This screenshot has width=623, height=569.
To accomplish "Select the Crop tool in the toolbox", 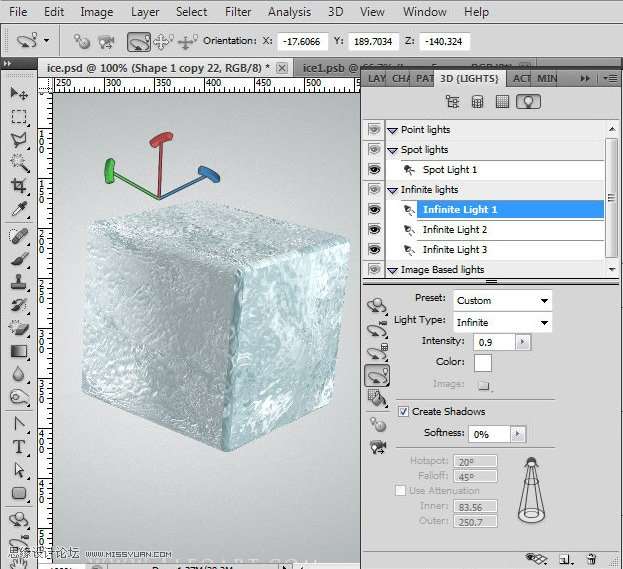I will [x=18, y=186].
